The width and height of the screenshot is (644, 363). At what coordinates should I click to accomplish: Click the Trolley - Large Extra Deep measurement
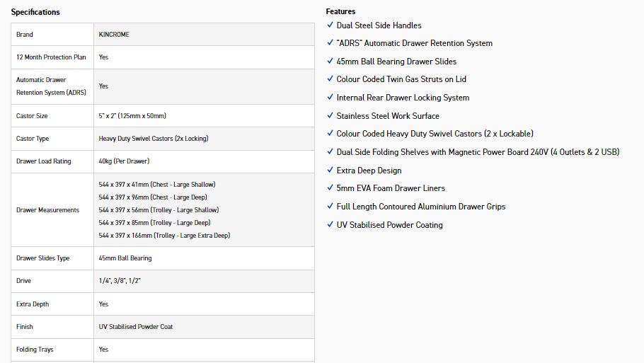tap(164, 236)
